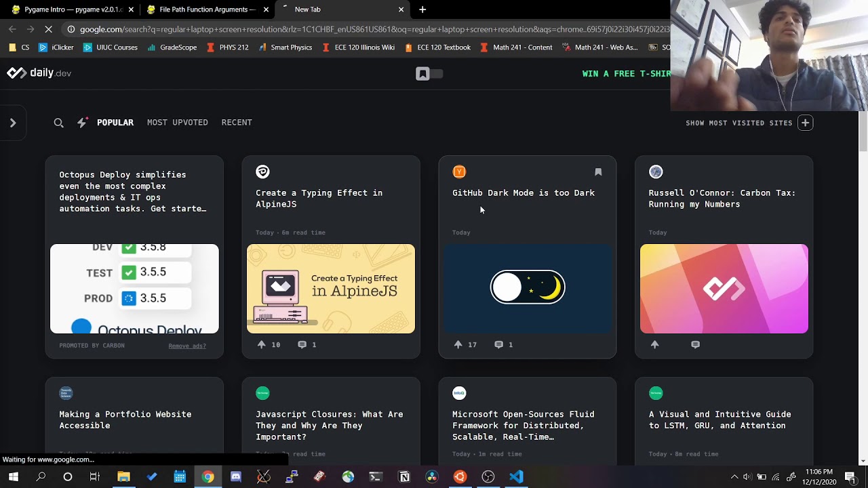Open the Win a Free T-Shirt banner
The image size is (868, 488).
point(627,74)
